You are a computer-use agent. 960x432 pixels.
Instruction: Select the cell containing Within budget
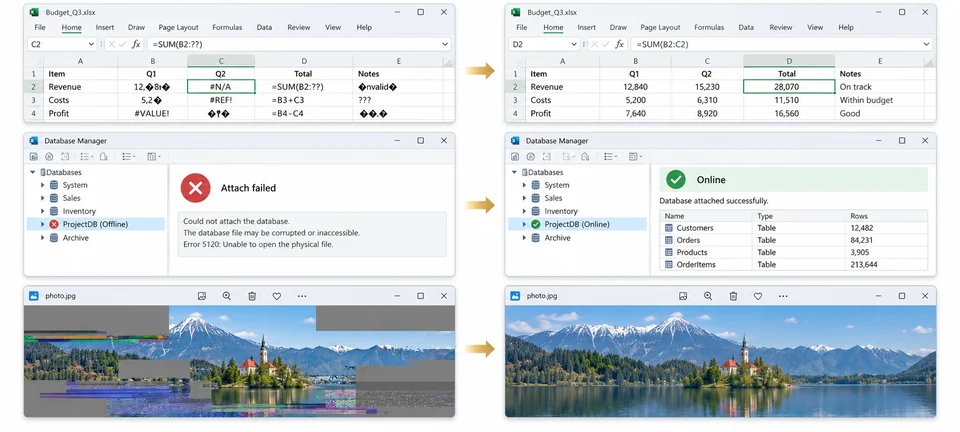point(879,100)
